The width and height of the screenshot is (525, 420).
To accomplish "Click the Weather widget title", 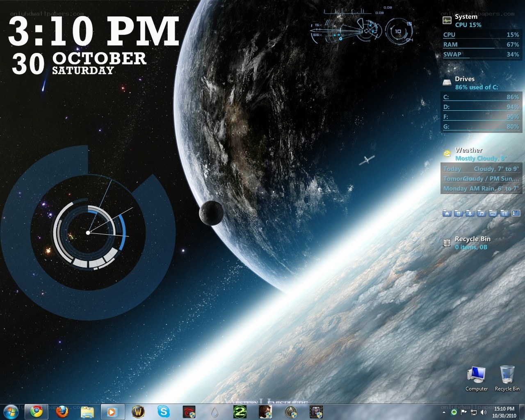I will click(469, 150).
